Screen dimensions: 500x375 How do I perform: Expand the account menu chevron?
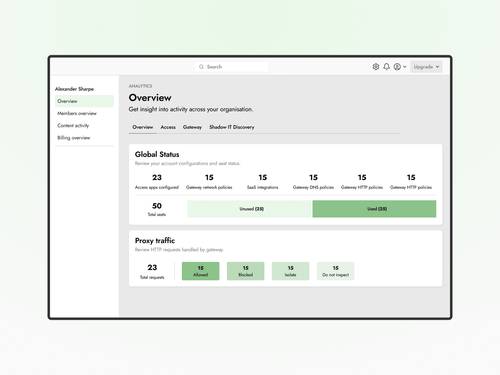point(404,67)
